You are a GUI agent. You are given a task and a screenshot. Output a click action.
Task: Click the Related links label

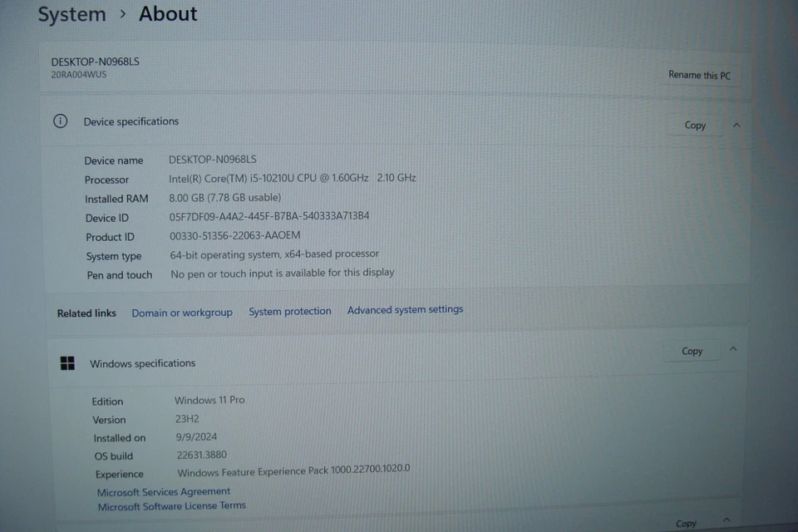[86, 313]
